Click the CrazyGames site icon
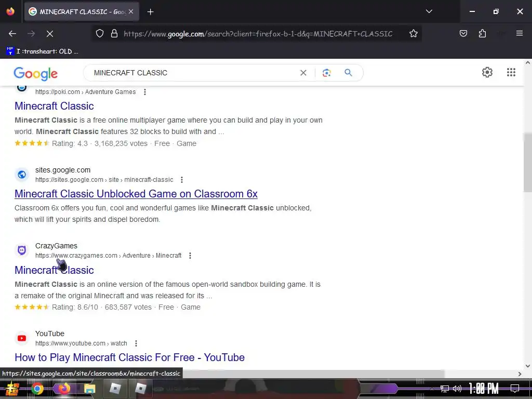The width and height of the screenshot is (532, 399). point(22,250)
